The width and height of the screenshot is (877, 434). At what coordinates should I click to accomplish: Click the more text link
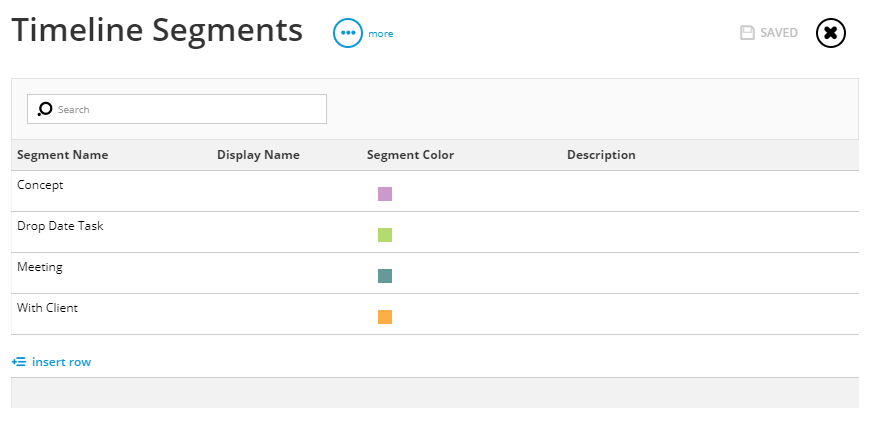pos(380,34)
